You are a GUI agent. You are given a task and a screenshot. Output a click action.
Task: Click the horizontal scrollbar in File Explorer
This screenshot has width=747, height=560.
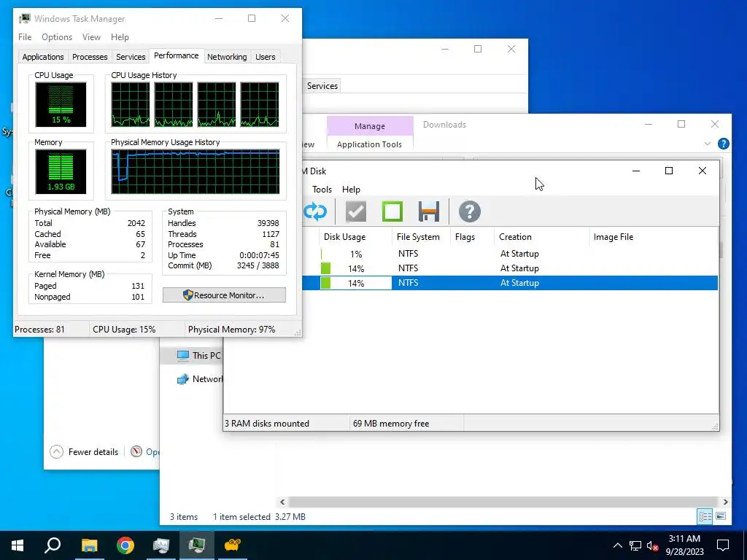pyautogui.click(x=503, y=502)
